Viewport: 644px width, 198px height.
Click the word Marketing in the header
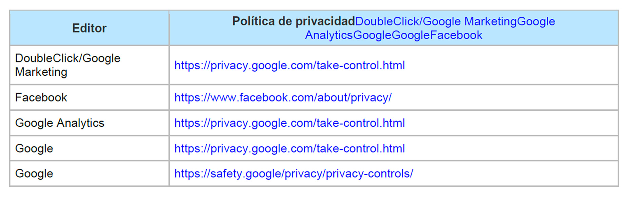click(x=490, y=21)
